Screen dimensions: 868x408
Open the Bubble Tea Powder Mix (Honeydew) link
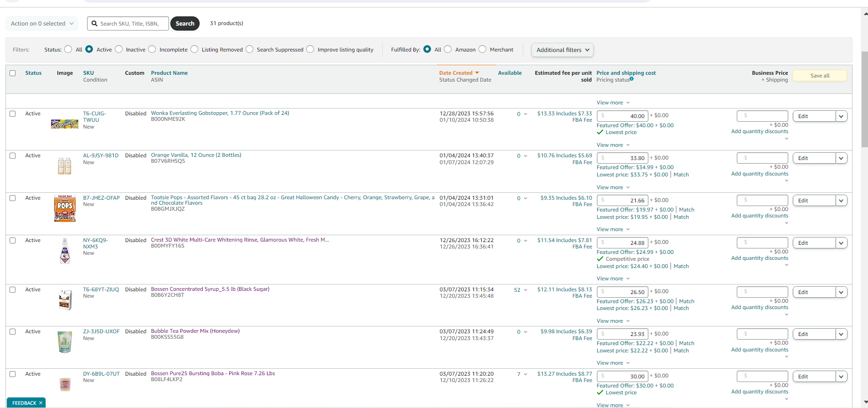[x=195, y=331]
